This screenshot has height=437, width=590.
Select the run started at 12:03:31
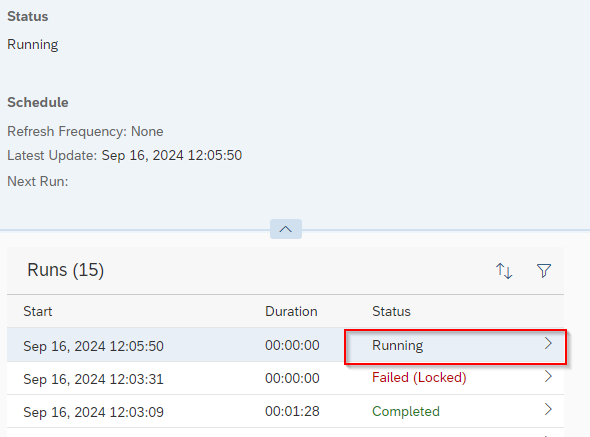click(285, 378)
